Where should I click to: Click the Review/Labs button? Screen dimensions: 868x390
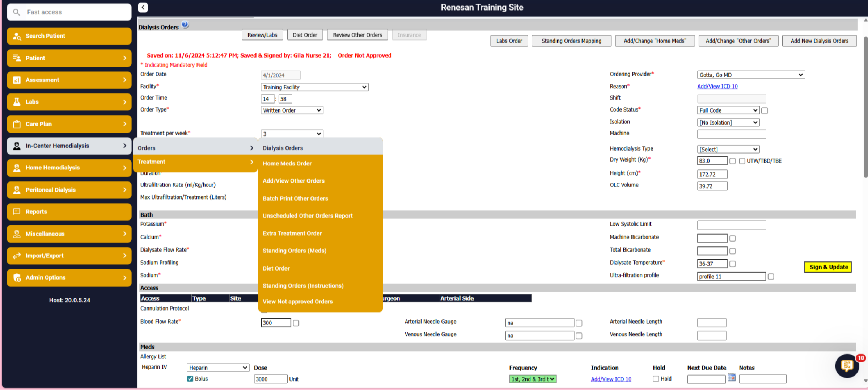click(x=262, y=35)
